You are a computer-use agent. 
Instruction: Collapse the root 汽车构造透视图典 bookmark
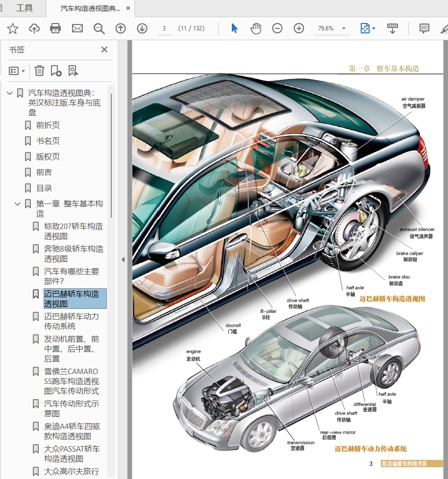click(10, 93)
